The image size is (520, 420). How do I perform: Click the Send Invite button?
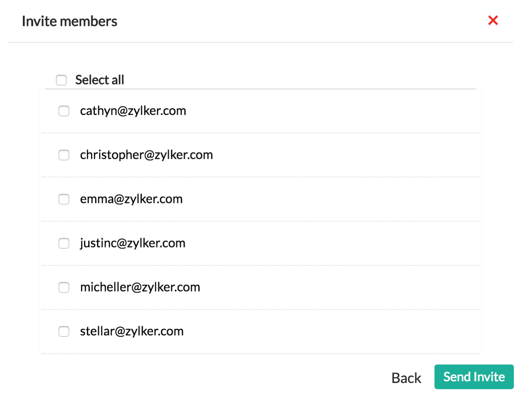pyautogui.click(x=474, y=377)
